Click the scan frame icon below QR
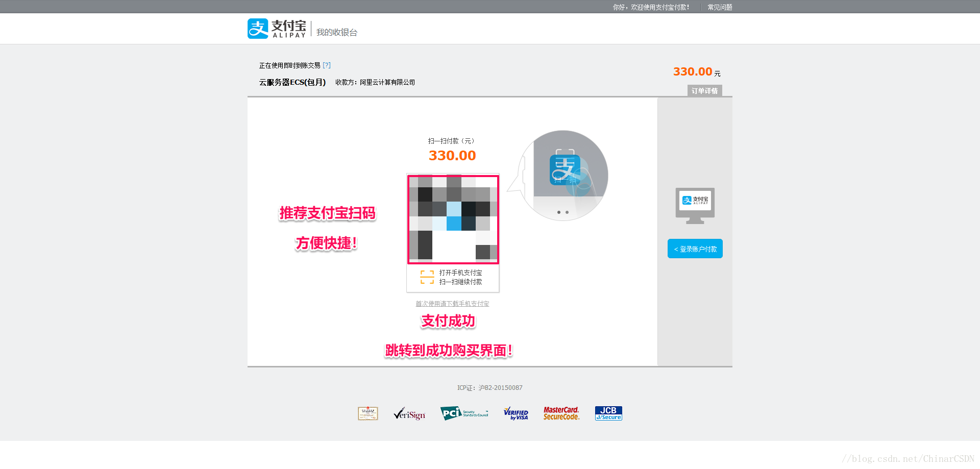The image size is (980, 469). click(427, 277)
